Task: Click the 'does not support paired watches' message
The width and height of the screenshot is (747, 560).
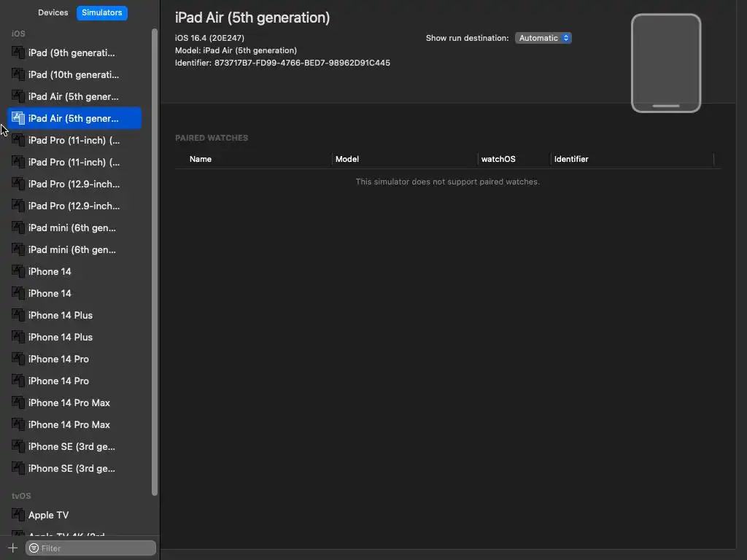Action: click(x=448, y=182)
